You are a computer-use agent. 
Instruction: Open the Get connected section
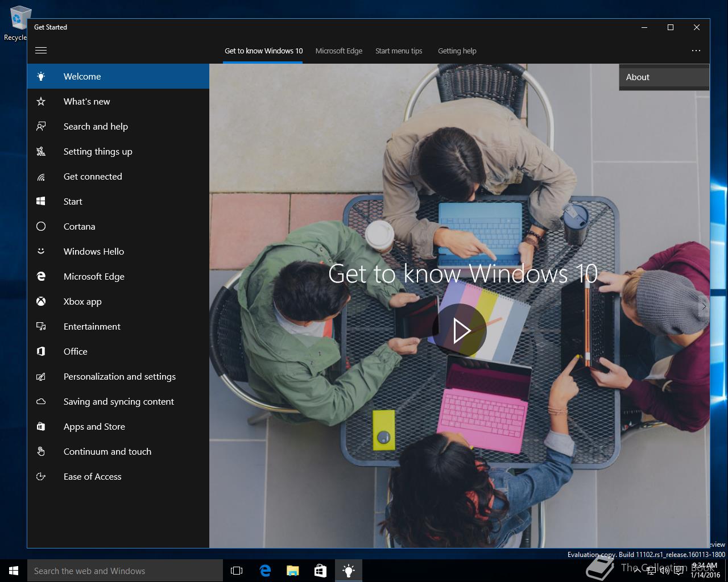(x=93, y=176)
